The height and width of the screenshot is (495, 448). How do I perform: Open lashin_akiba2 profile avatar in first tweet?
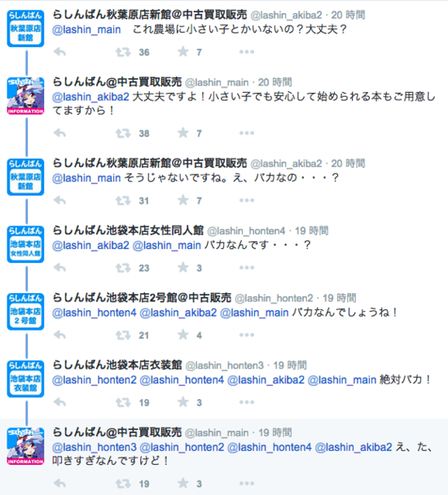(x=25, y=28)
